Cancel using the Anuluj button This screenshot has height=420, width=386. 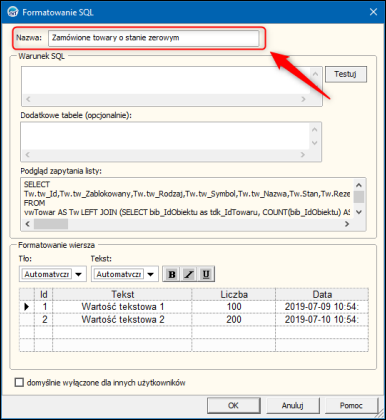[x=293, y=406]
